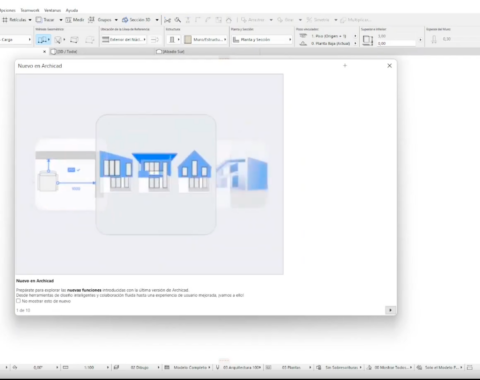Expand the Grupos dropdown arrow

(116, 20)
